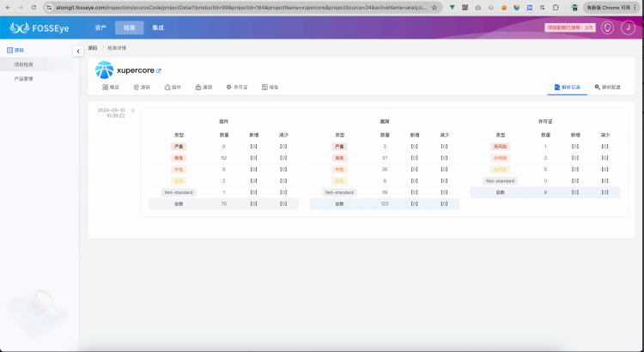Image resolution: width=644 pixels, height=352 pixels.
Task: Open the 资产 top navigation menu
Action: (100, 27)
